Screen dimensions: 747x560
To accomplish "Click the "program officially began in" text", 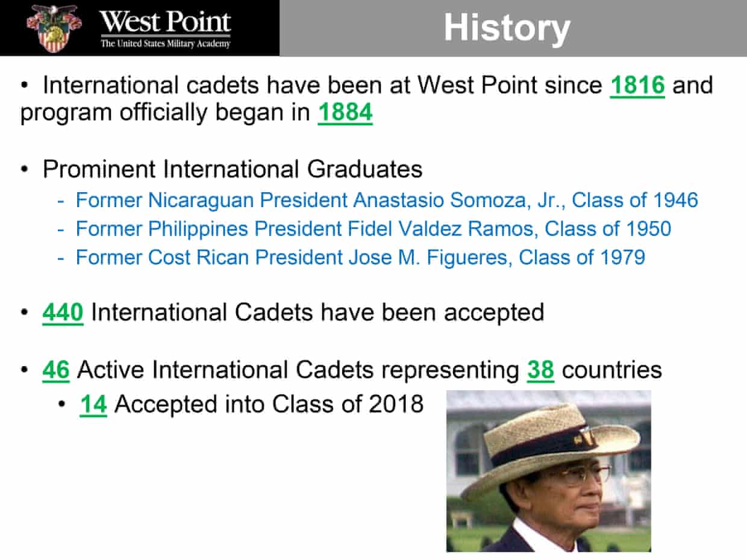I will coord(165,113).
